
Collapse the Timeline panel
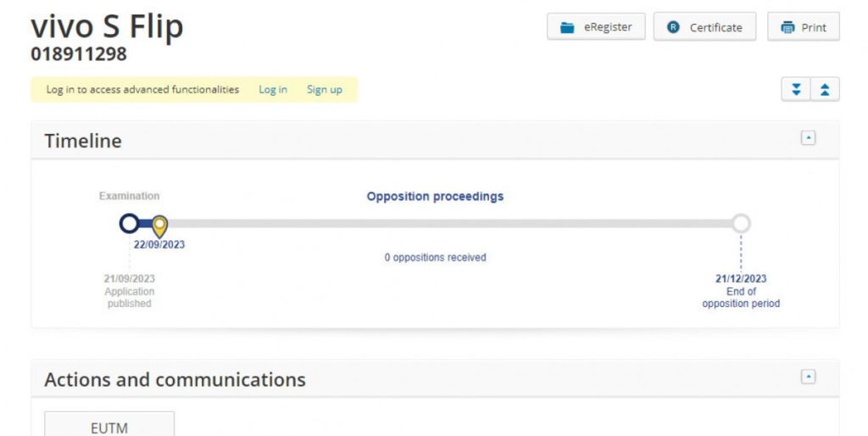(x=808, y=137)
